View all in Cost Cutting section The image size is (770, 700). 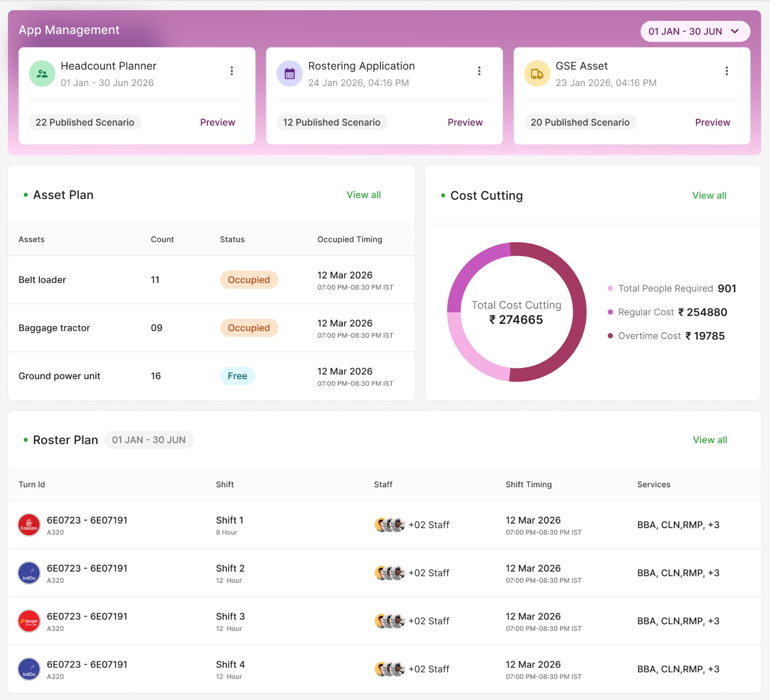[x=709, y=196]
